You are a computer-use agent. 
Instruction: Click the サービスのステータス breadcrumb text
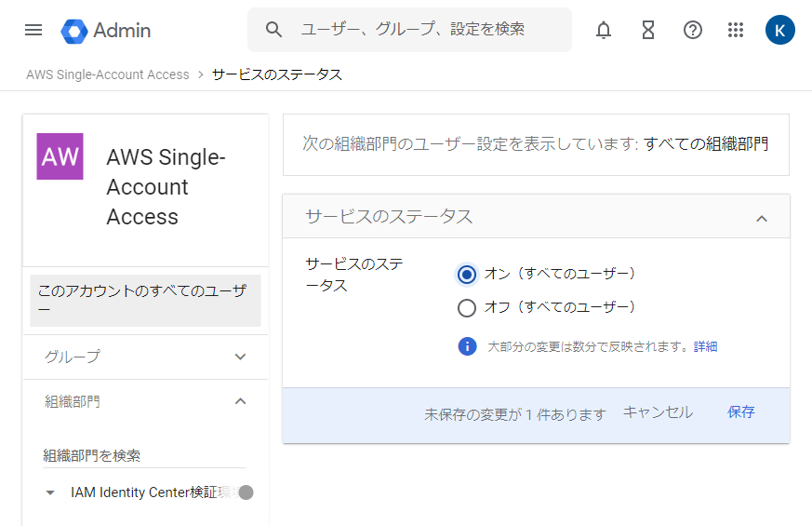click(277, 74)
